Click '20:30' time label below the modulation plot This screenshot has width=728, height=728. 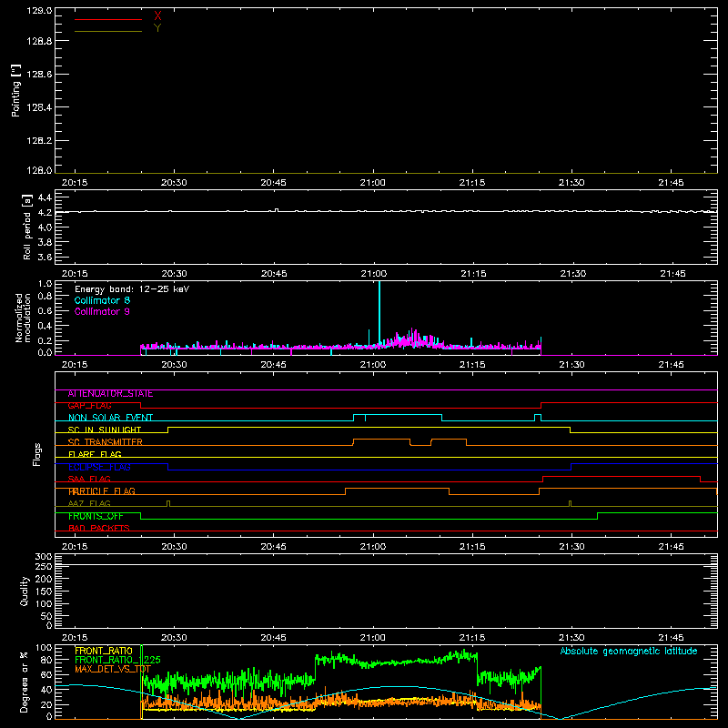(174, 365)
